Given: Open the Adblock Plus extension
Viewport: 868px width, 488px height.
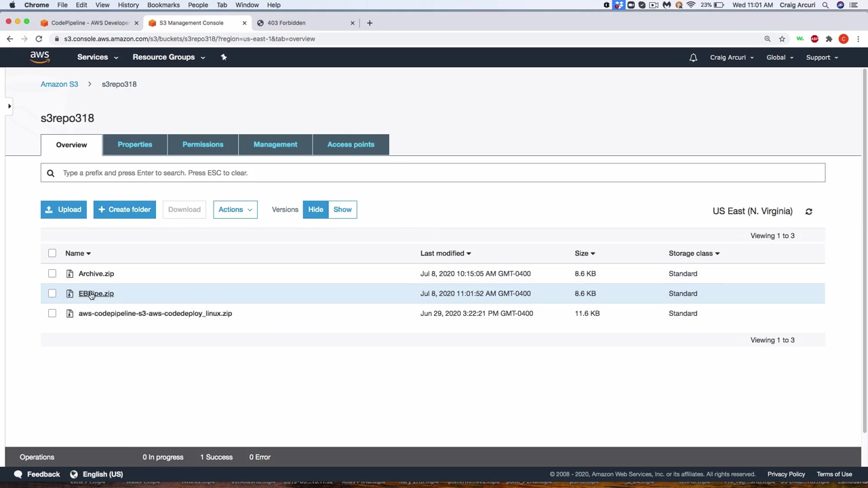Looking at the screenshot, I should [x=814, y=39].
